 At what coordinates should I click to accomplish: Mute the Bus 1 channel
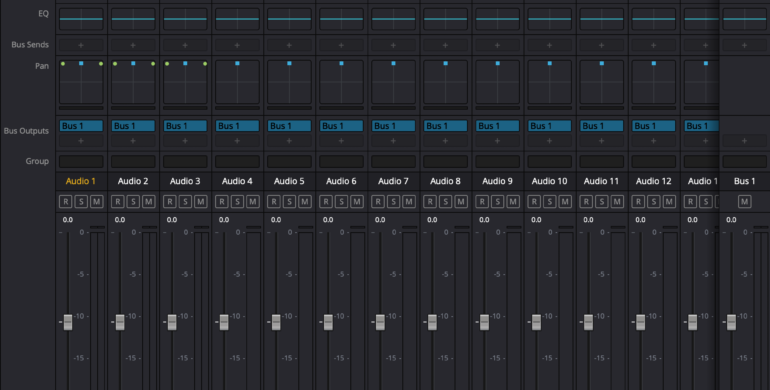click(x=744, y=201)
